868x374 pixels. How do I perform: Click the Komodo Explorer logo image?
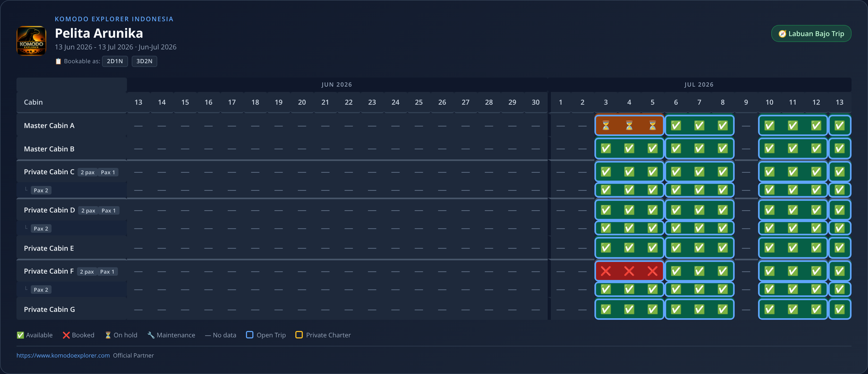(31, 41)
